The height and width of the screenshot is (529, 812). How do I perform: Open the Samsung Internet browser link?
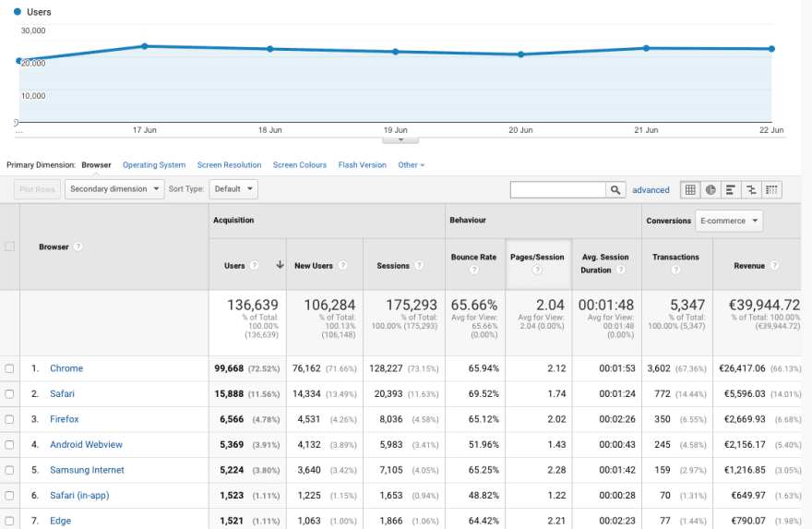[x=87, y=470]
